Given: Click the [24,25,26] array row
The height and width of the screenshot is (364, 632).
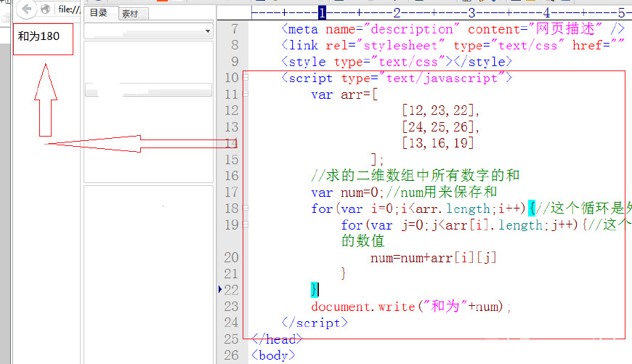Looking at the screenshot, I should tap(440, 127).
